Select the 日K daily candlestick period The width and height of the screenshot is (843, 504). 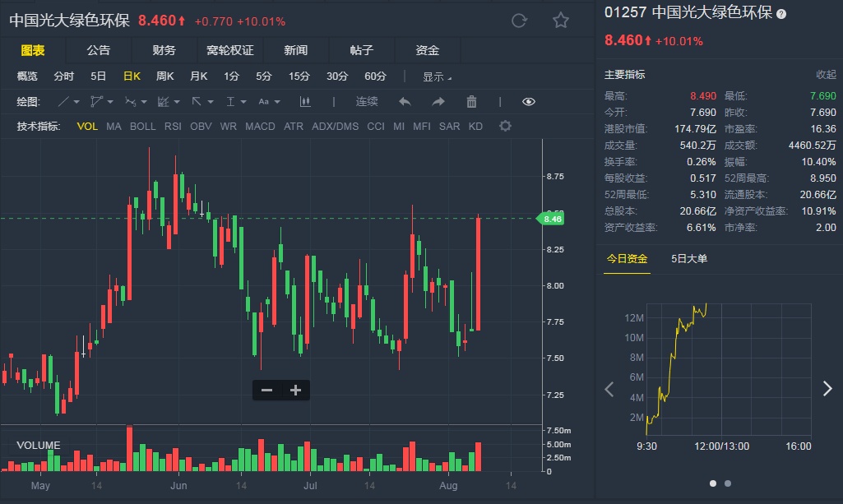click(132, 76)
